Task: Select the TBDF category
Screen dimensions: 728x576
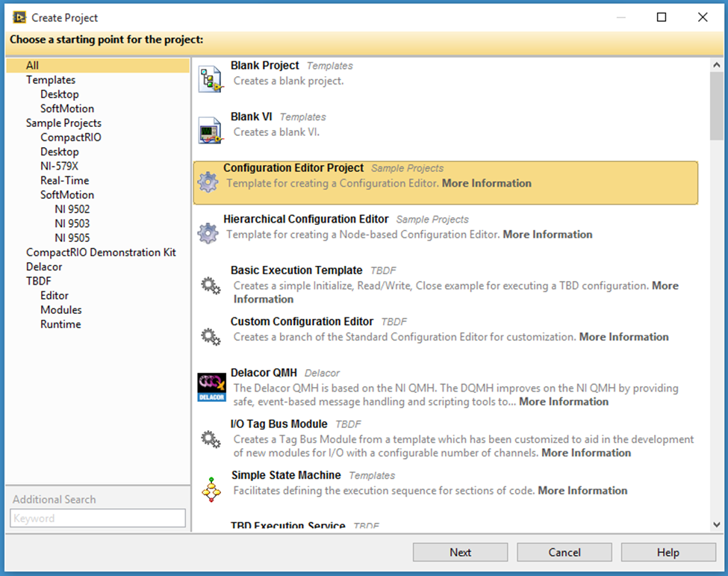Action: [x=39, y=282]
